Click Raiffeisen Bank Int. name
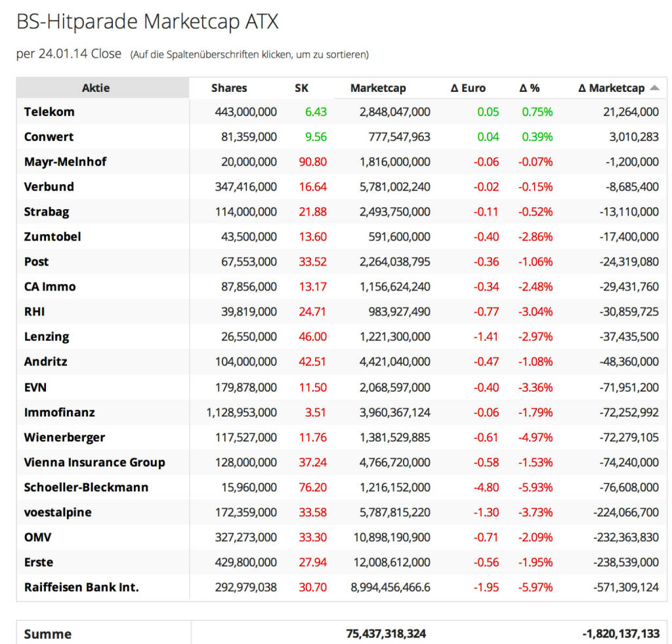 pyautogui.click(x=81, y=587)
